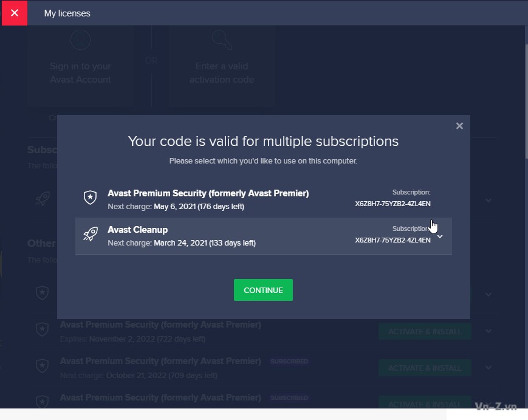Click the shield icon on the November 2, 2022 license row
Screen dimensions: 528x420
pyautogui.click(x=42, y=330)
